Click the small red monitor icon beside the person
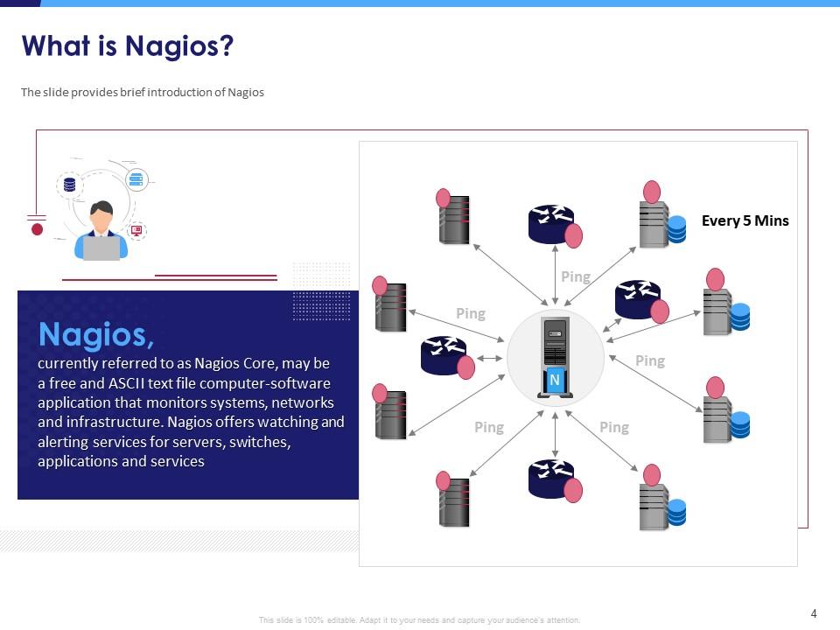The height and width of the screenshot is (630, 840). [136, 231]
